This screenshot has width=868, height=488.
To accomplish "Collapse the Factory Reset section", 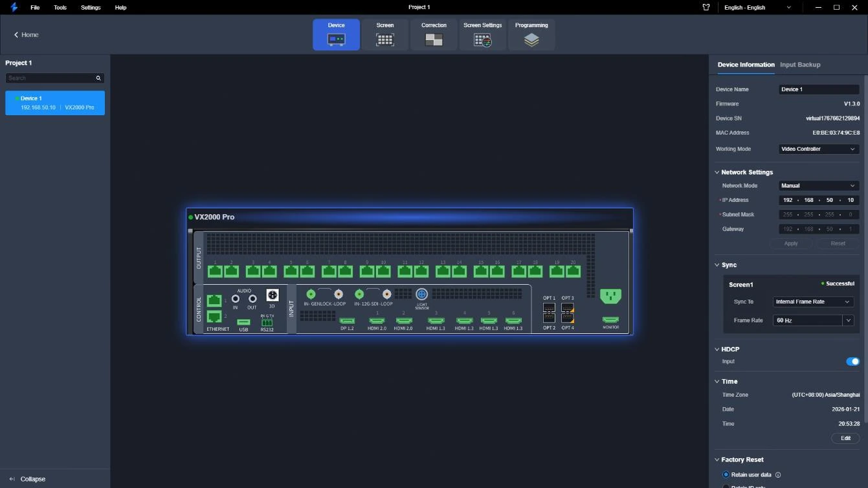I will (x=717, y=460).
